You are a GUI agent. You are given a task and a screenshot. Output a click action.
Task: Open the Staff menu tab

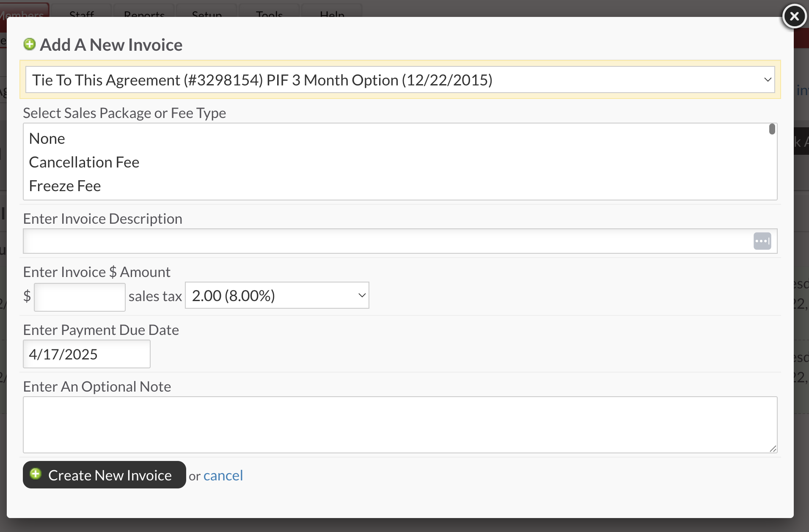point(82,11)
